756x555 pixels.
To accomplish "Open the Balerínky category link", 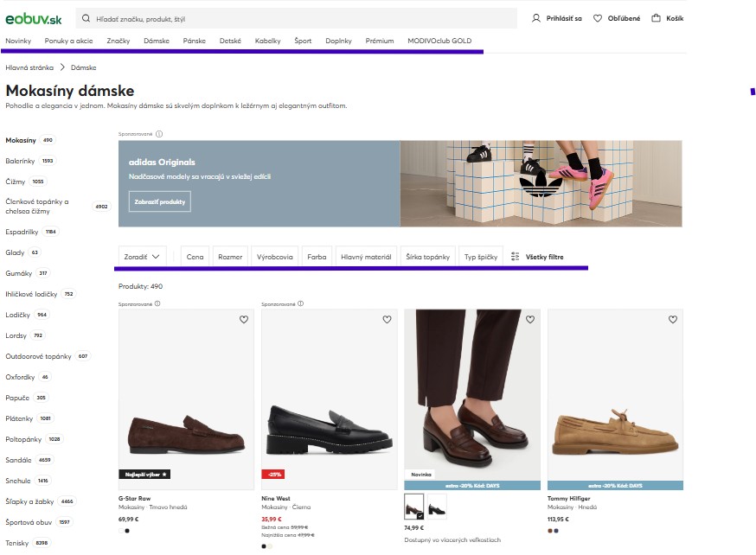I will 20,161.
